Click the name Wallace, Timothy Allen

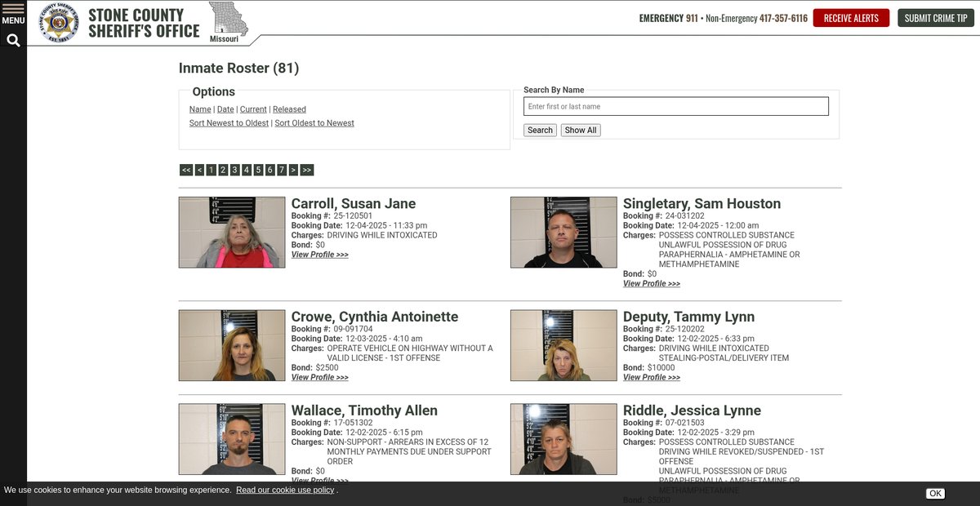(x=364, y=411)
